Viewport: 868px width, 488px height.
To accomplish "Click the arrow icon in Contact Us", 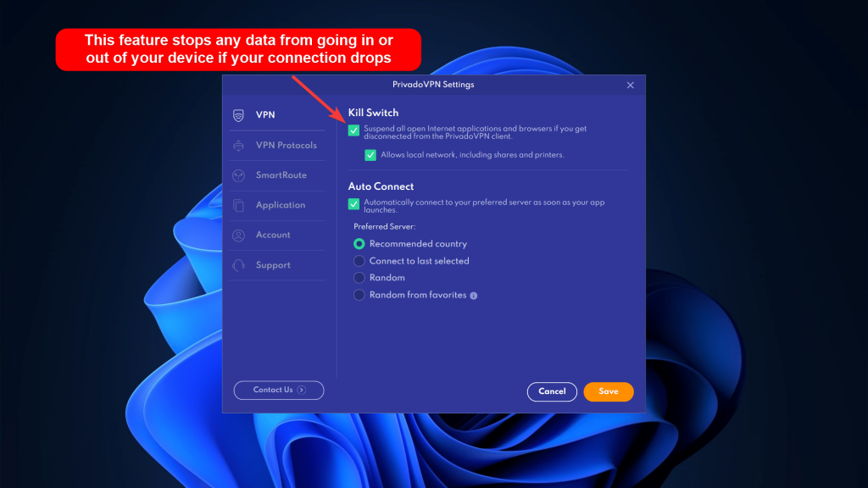I will click(x=302, y=390).
